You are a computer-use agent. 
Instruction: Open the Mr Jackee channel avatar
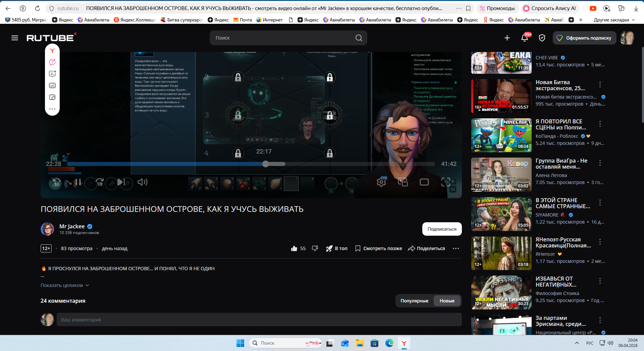tap(47, 229)
